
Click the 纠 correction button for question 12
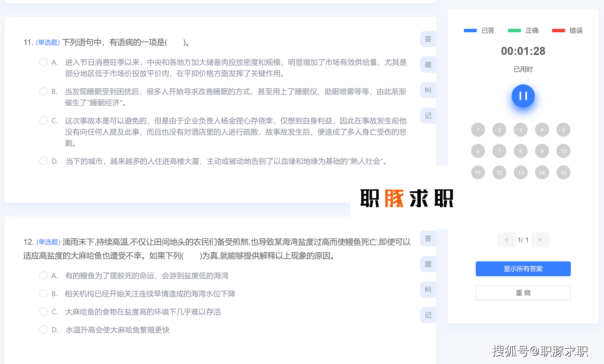click(428, 290)
